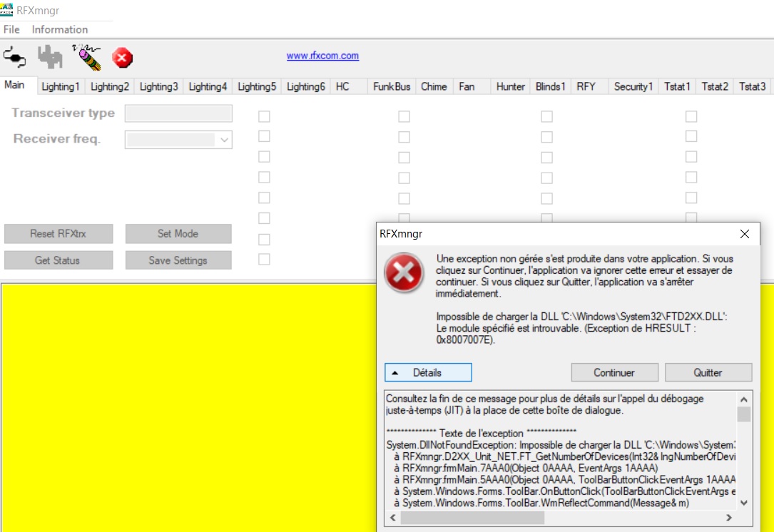Click the Get Status button
Viewport: 774px width, 532px height.
[x=58, y=260]
